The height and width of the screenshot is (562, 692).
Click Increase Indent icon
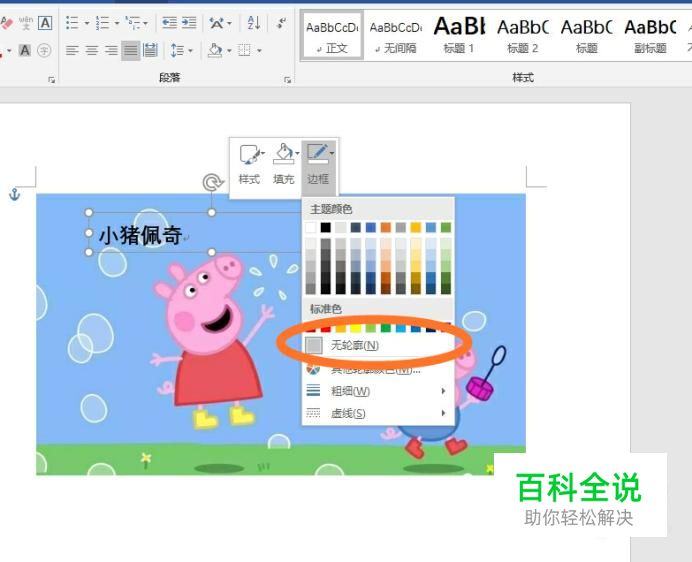click(x=189, y=23)
